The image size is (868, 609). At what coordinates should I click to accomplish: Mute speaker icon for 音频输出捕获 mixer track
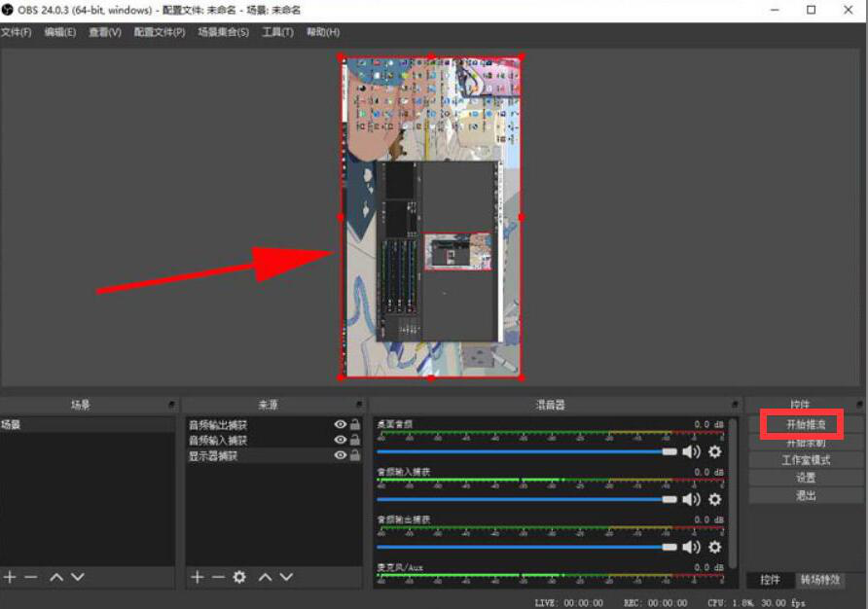(x=691, y=547)
